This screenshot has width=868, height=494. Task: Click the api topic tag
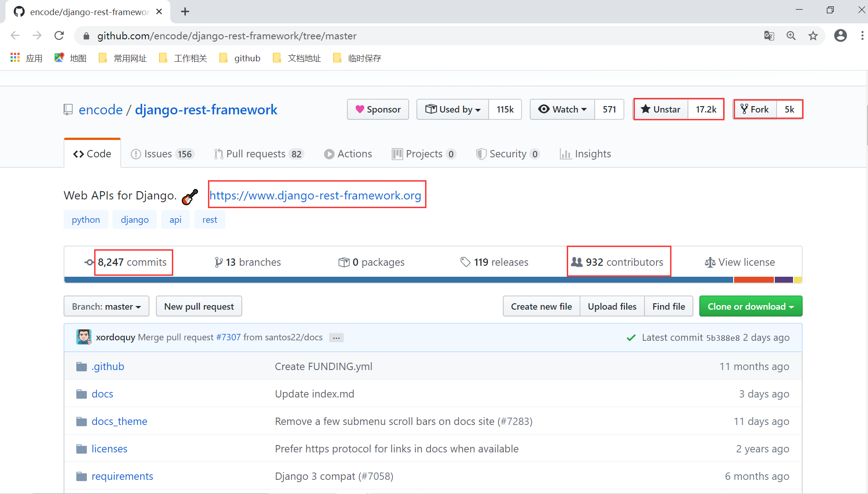[x=176, y=220]
